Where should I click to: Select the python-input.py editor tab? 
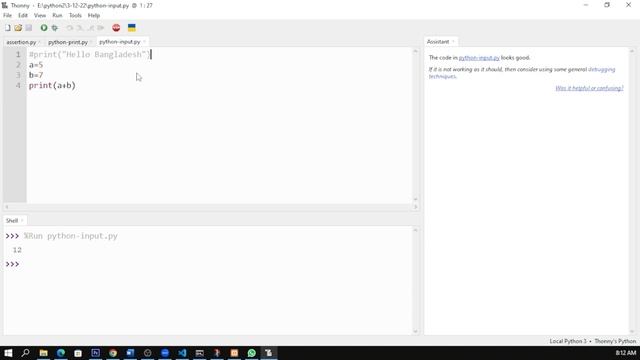coord(120,42)
